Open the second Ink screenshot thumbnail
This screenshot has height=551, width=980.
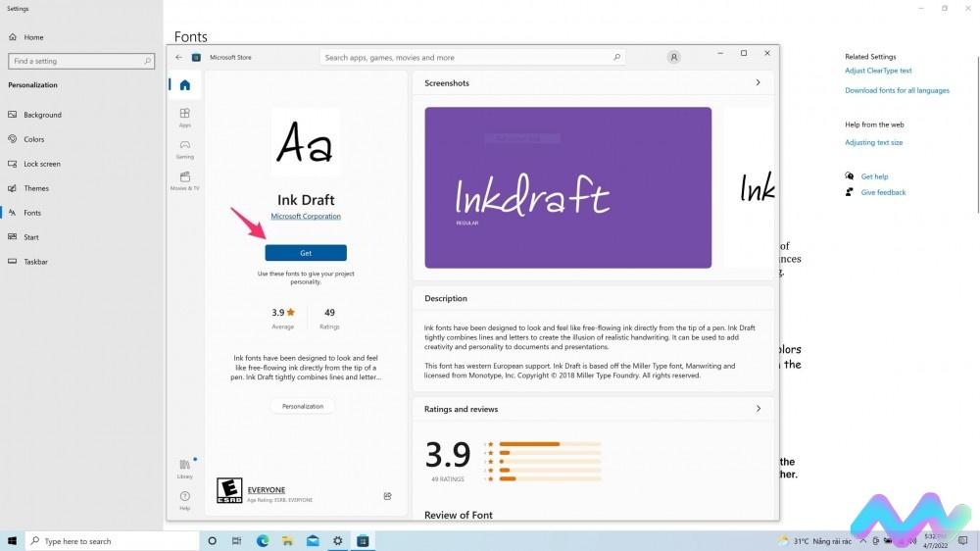point(750,187)
